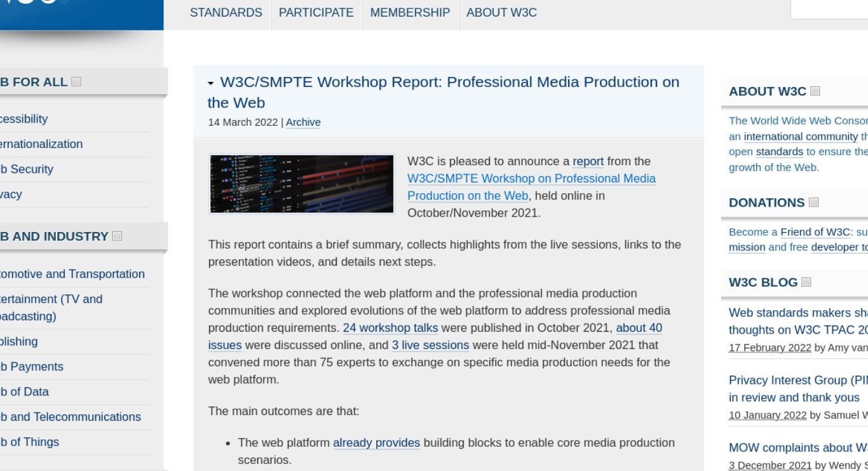868x471 pixels.
Task: Go to Web Payments in sidebar
Action: [32, 367]
